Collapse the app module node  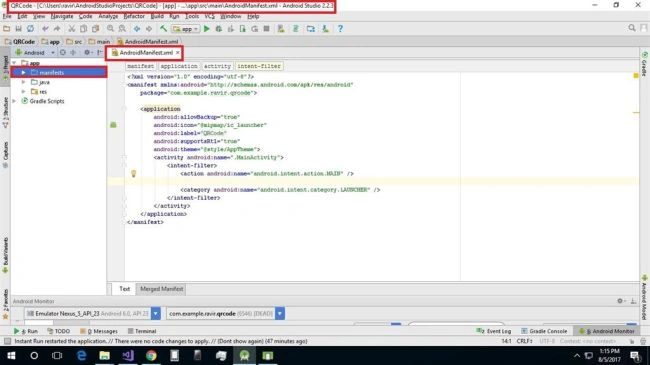tap(14, 63)
